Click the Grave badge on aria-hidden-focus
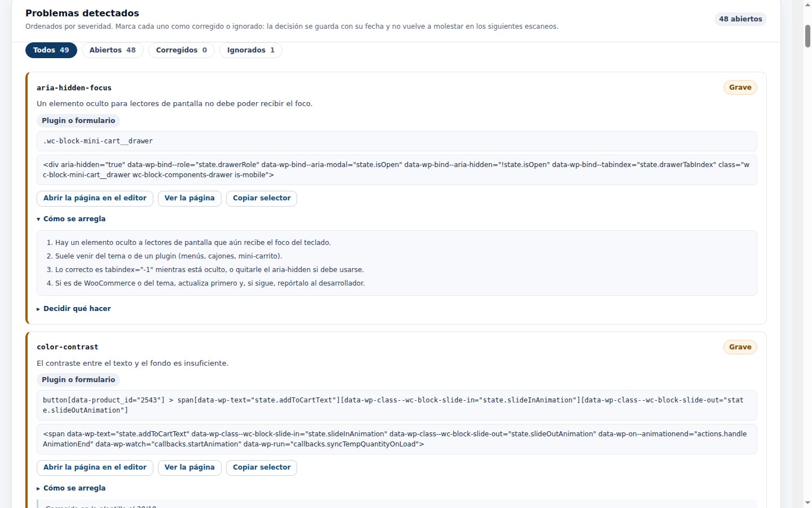 pyautogui.click(x=740, y=87)
